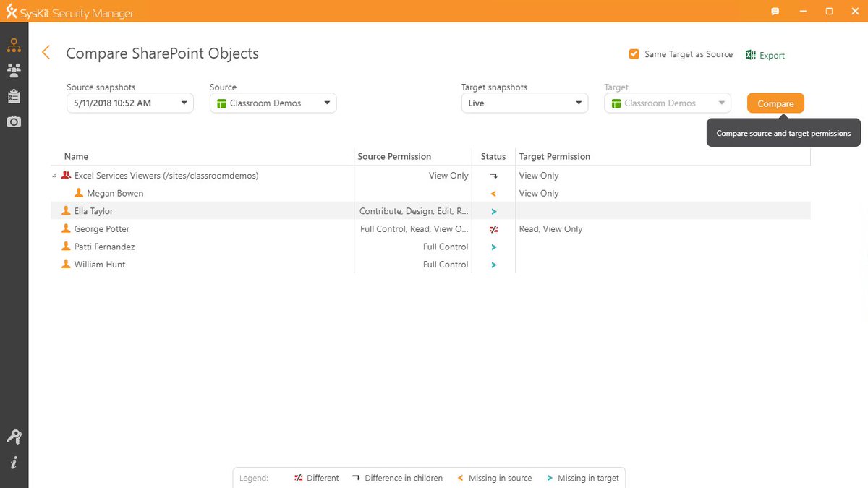Open the info sidebar icon
The height and width of the screenshot is (488, 868).
(14, 463)
